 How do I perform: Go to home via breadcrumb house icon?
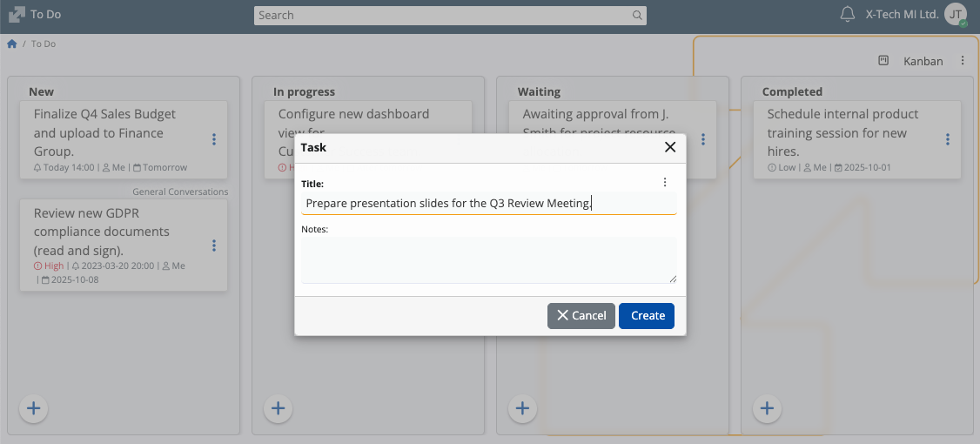[12, 44]
